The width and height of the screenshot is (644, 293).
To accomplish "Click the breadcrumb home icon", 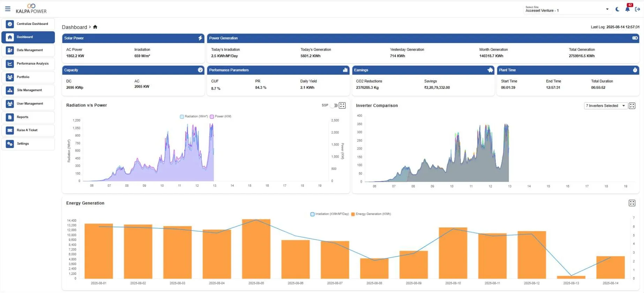I will point(95,27).
